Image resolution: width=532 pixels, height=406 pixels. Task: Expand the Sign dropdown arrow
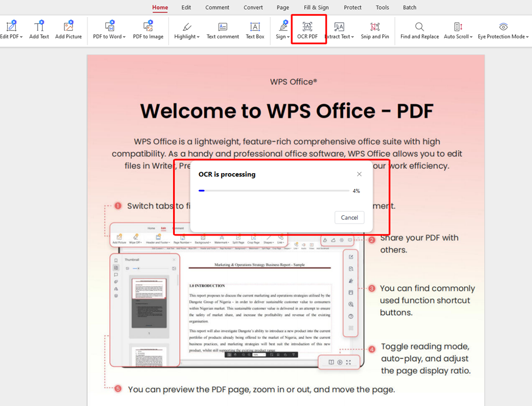click(288, 37)
